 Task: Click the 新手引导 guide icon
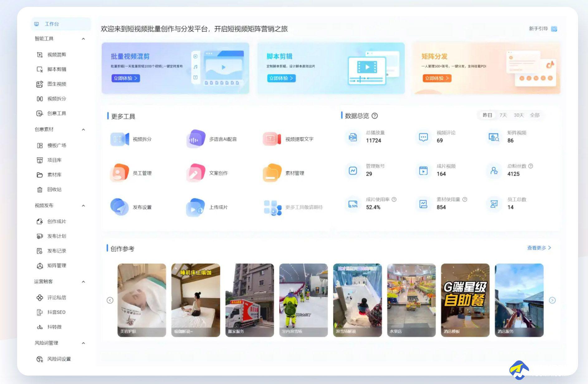(554, 29)
